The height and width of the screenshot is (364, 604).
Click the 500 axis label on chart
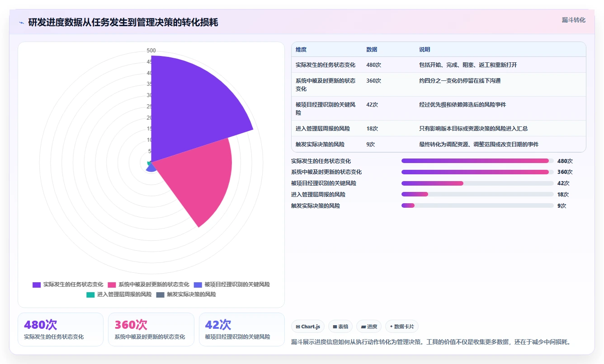pyautogui.click(x=151, y=51)
